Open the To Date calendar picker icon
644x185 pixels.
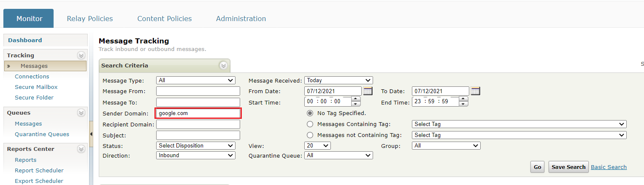coord(475,91)
